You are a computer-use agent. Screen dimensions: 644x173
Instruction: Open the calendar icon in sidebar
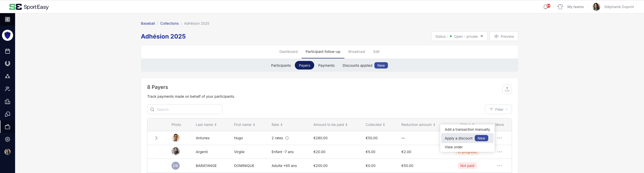pos(8,51)
